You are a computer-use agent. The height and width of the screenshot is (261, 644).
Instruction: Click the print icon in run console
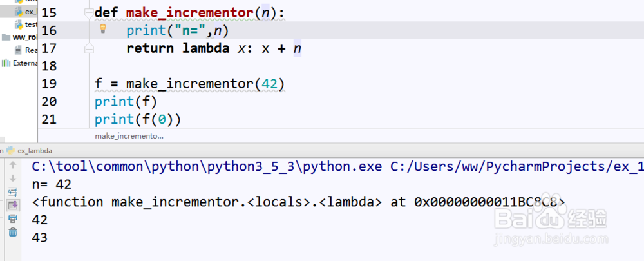12,218
